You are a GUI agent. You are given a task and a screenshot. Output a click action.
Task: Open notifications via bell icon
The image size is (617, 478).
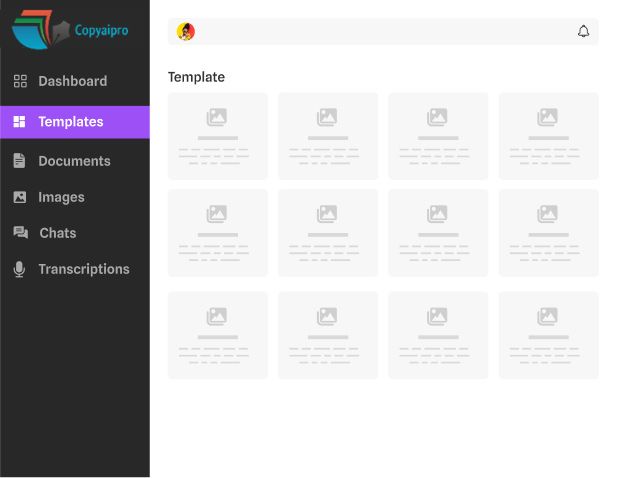tap(584, 32)
